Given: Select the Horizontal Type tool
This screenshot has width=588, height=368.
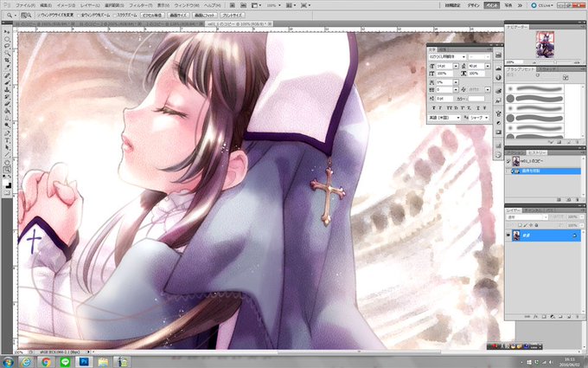Looking at the screenshot, I should click(x=7, y=140).
